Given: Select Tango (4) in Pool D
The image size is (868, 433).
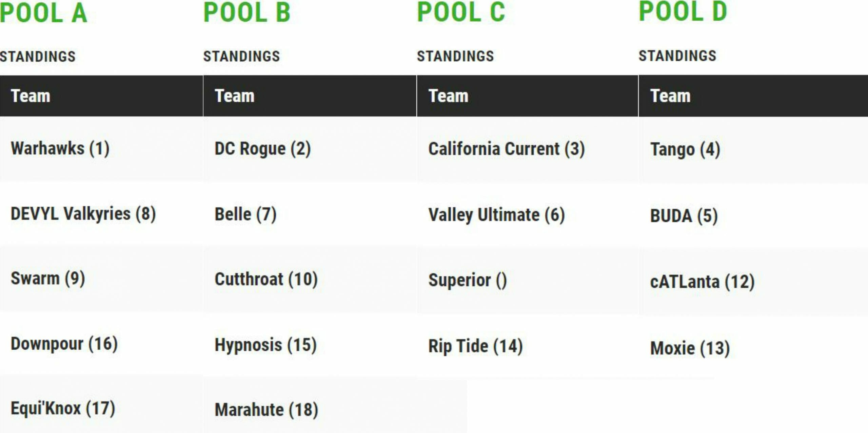Looking at the screenshot, I should click(x=685, y=150).
